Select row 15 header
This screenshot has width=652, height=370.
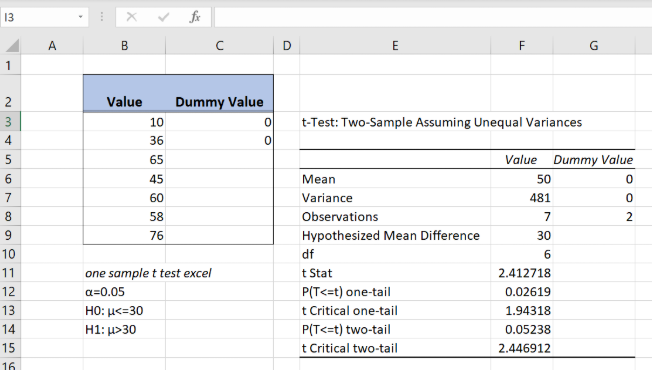(10, 348)
